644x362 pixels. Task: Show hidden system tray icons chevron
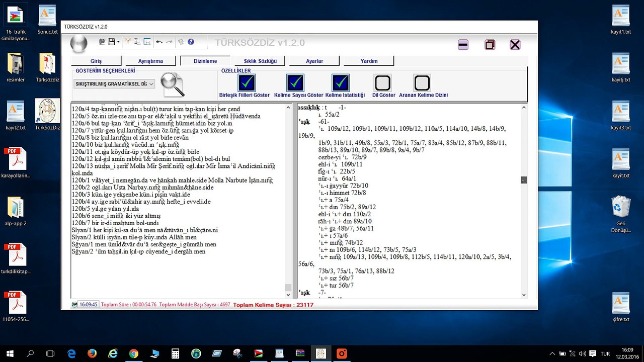[552, 354]
